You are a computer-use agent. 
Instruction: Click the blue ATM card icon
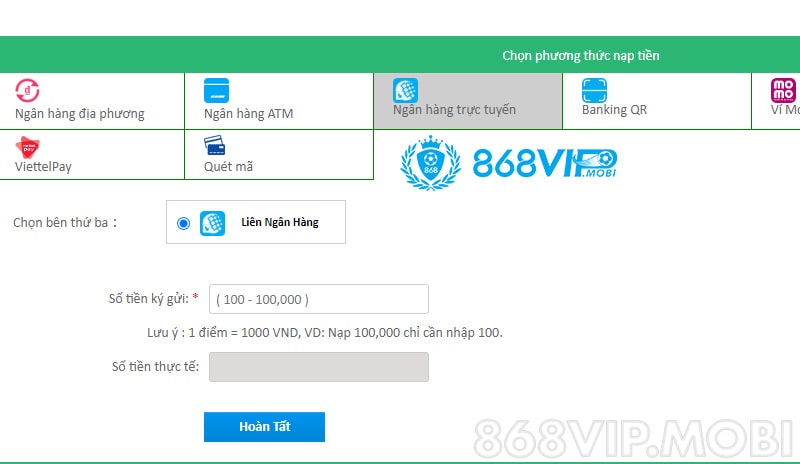(x=216, y=90)
